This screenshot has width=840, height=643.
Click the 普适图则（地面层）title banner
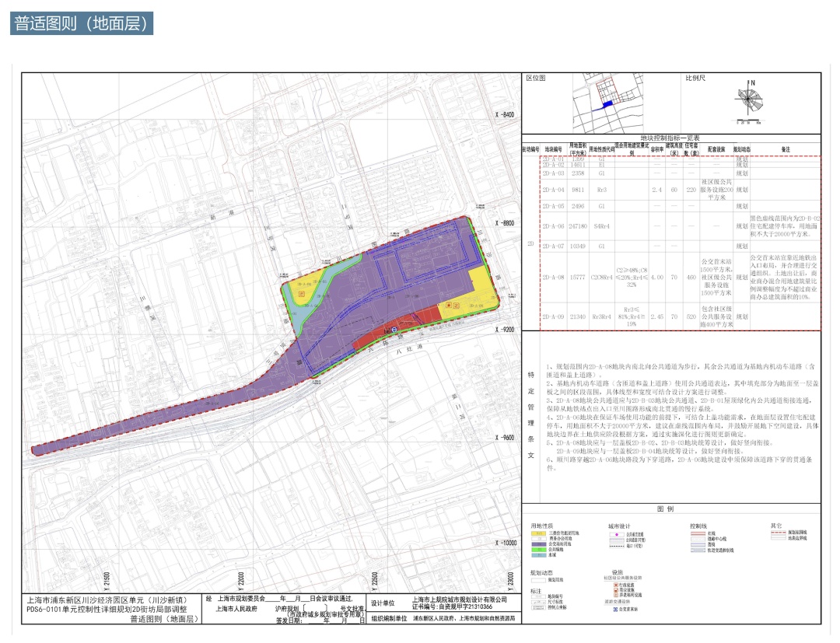[x=82, y=23]
